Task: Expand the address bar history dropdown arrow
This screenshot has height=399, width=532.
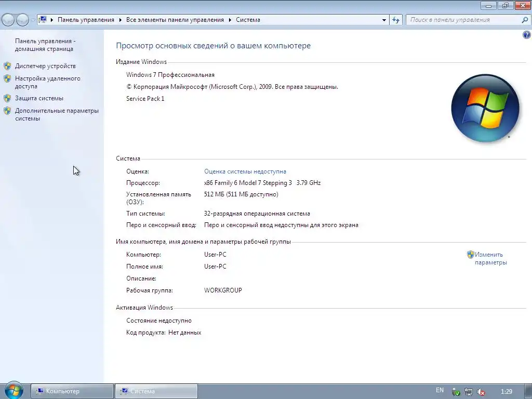Action: point(384,20)
